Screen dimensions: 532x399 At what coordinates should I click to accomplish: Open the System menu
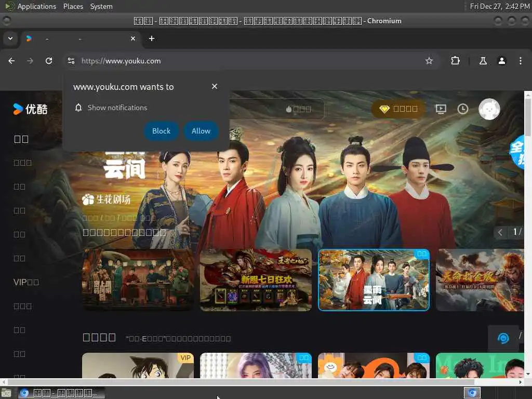tap(101, 6)
